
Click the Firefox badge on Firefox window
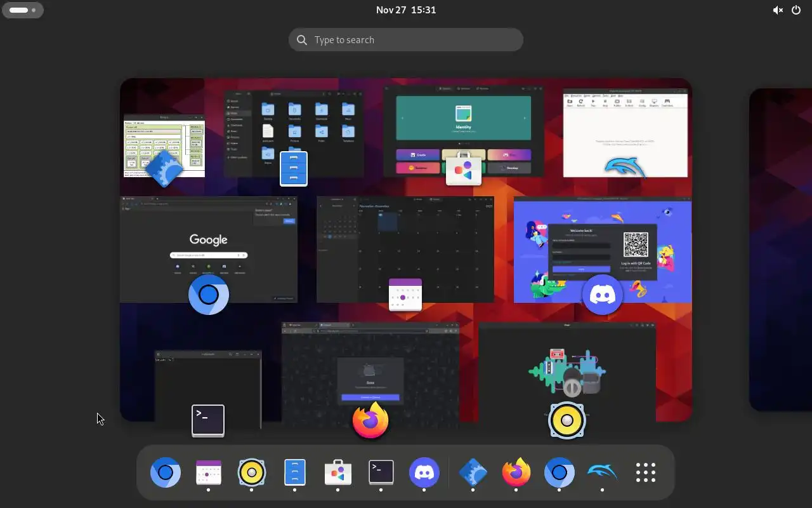370,420
